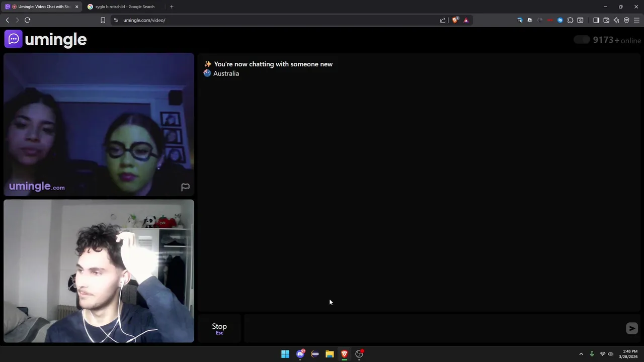
Task: Open the clock showing 1:48 PM
Action: (629, 354)
